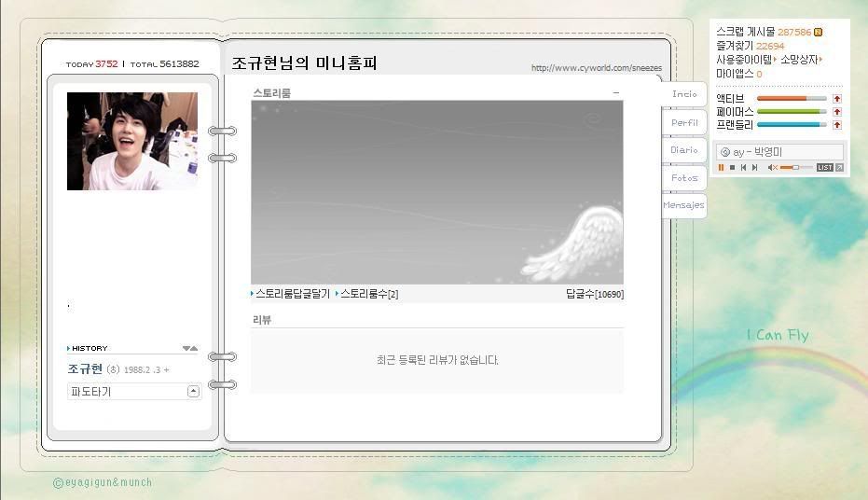The image size is (868, 500).
Task: Click red up arrow next to 액티브
Action: 837,98
